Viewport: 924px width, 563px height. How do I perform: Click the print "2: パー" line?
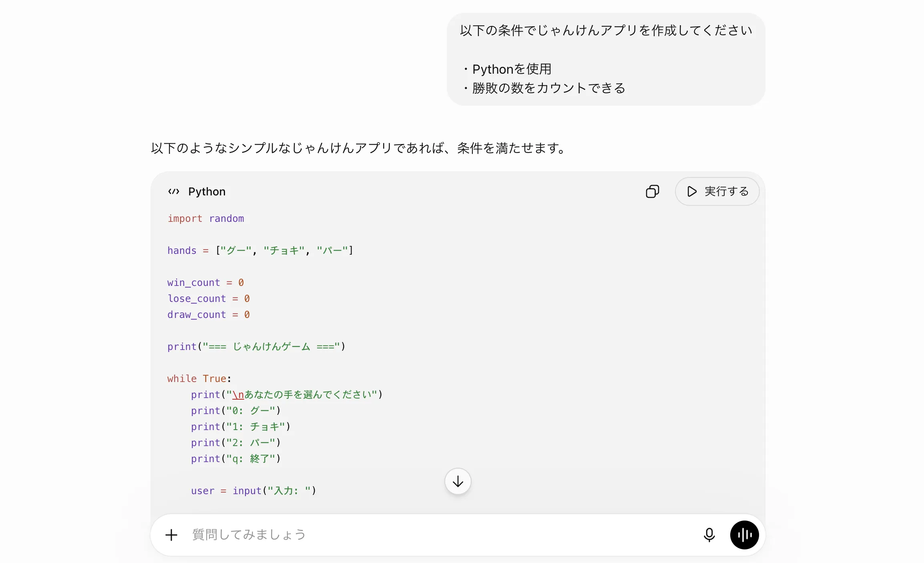236,443
